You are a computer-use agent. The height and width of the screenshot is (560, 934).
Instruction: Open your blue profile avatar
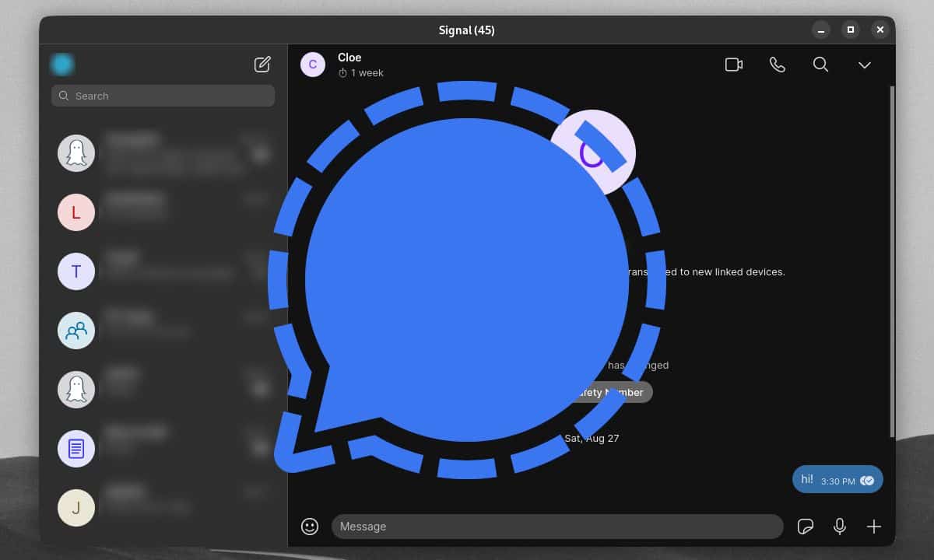(x=62, y=65)
